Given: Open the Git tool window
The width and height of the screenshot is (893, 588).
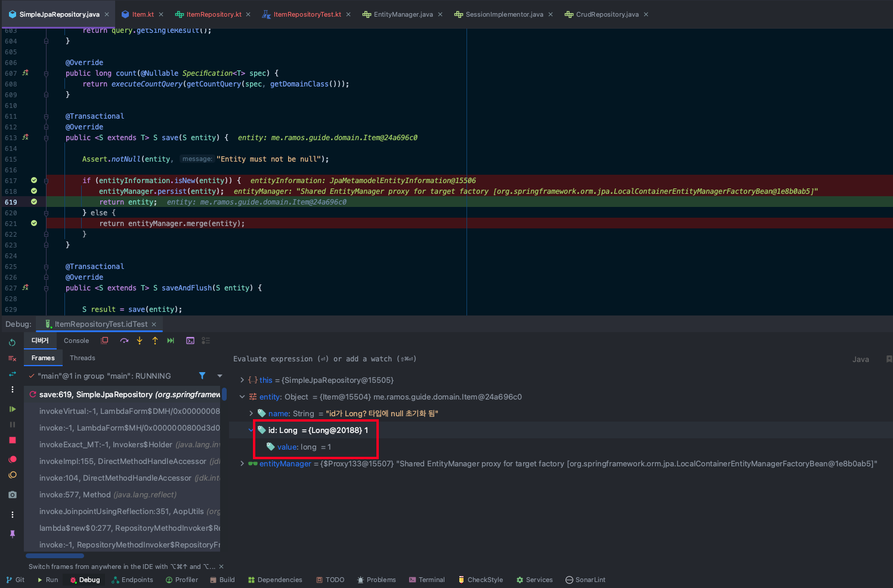Looking at the screenshot, I should tap(16, 580).
